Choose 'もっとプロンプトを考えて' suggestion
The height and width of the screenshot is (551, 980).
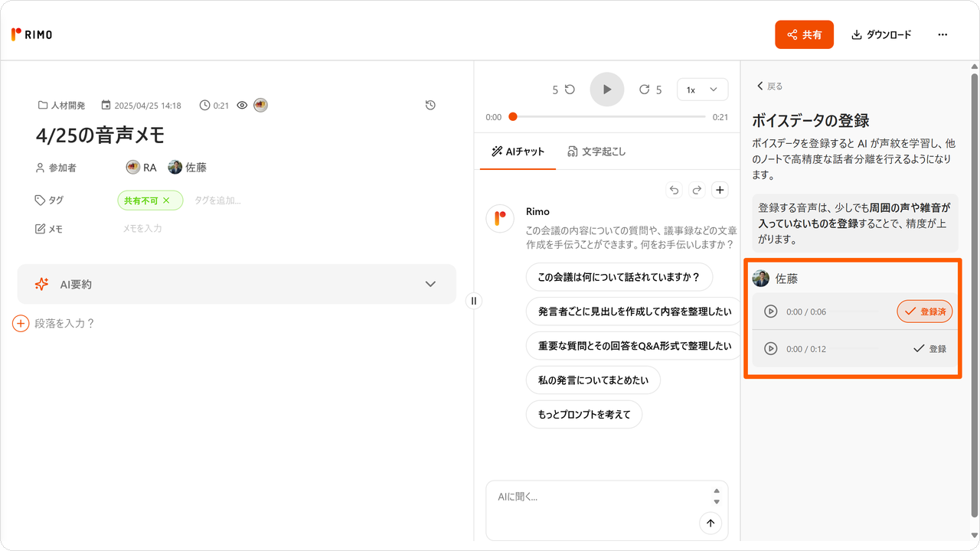pyautogui.click(x=584, y=414)
